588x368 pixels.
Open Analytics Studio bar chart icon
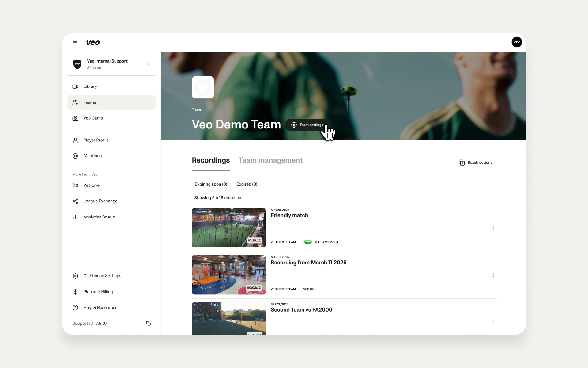click(75, 217)
